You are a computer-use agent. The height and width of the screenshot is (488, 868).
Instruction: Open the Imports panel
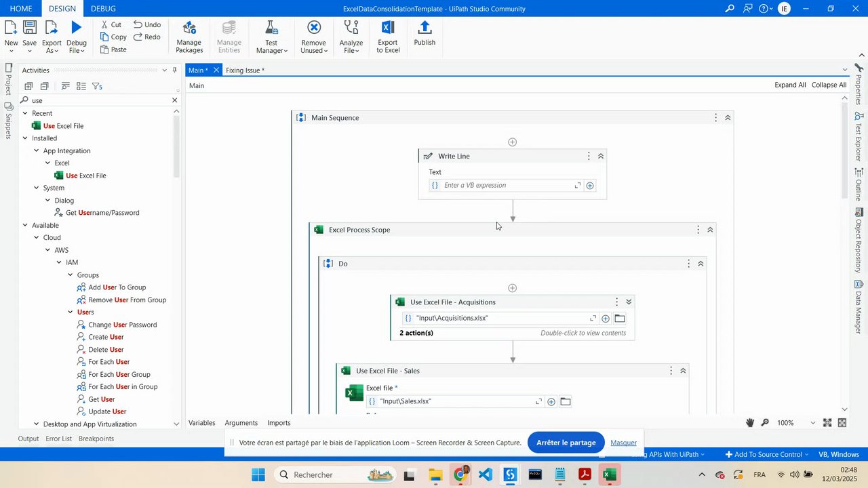[x=279, y=423]
